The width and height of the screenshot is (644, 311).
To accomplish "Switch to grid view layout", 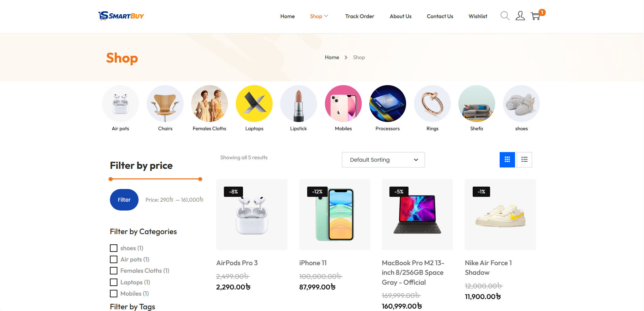I will [x=507, y=160].
